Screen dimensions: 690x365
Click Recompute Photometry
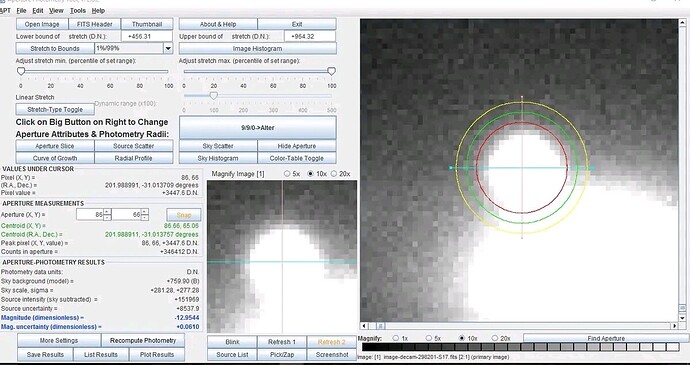[x=143, y=340]
